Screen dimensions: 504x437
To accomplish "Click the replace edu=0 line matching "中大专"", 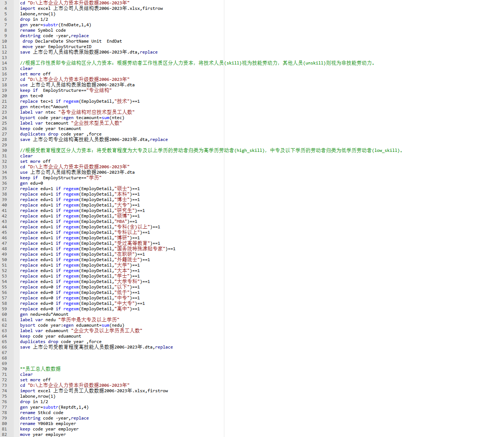I will tap(82, 303).
